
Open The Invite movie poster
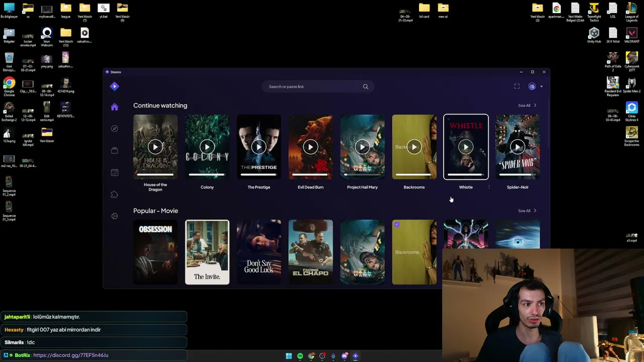207,252
